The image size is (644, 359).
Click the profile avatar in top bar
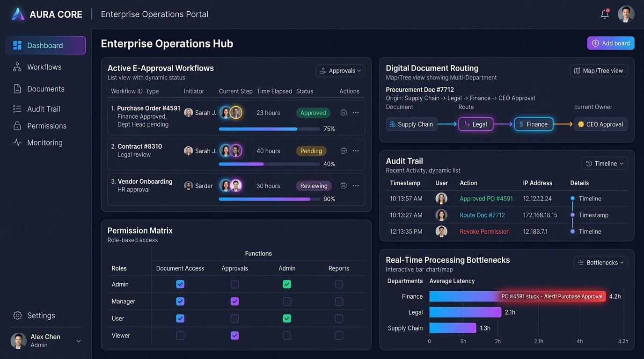pos(626,14)
